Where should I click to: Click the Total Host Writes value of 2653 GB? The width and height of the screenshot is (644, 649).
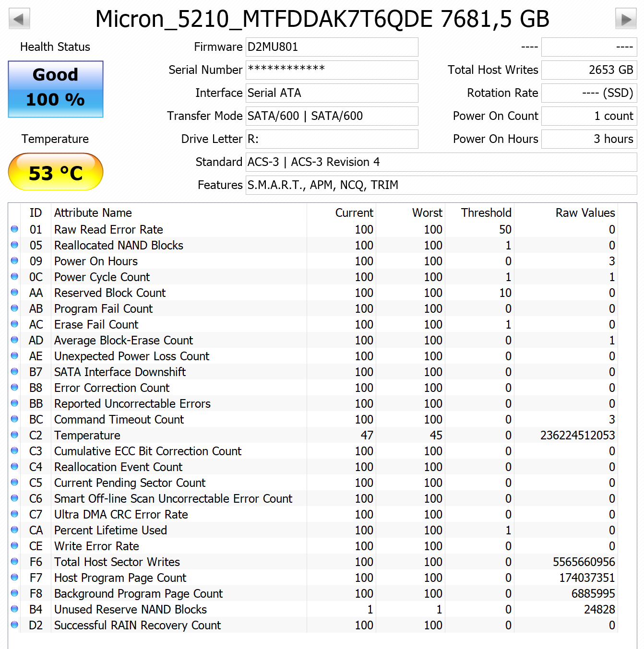pyautogui.click(x=589, y=70)
